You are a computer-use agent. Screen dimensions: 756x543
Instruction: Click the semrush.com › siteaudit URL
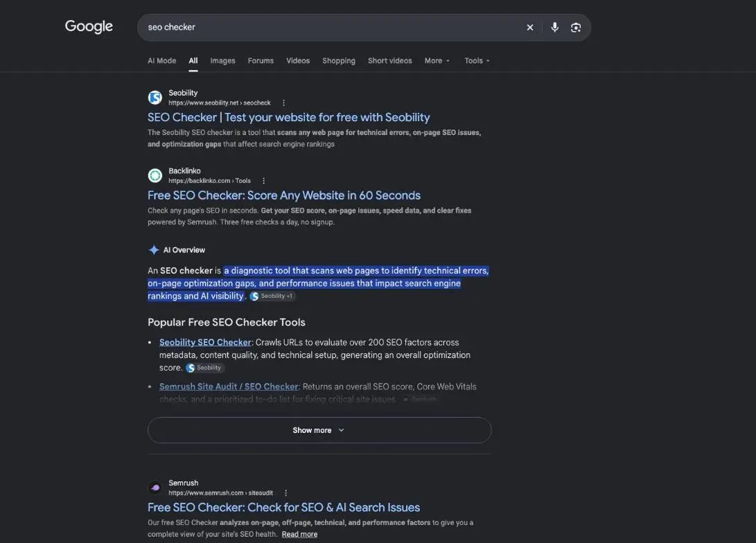(220, 493)
